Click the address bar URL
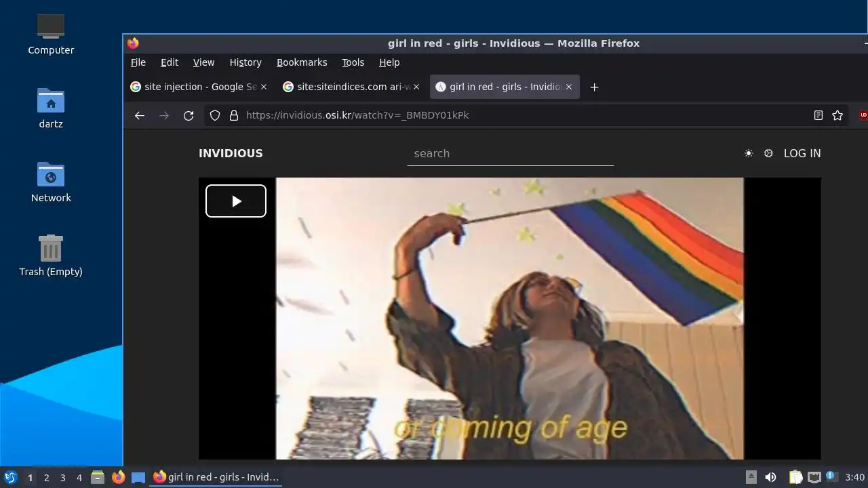868x488 pixels. point(357,115)
